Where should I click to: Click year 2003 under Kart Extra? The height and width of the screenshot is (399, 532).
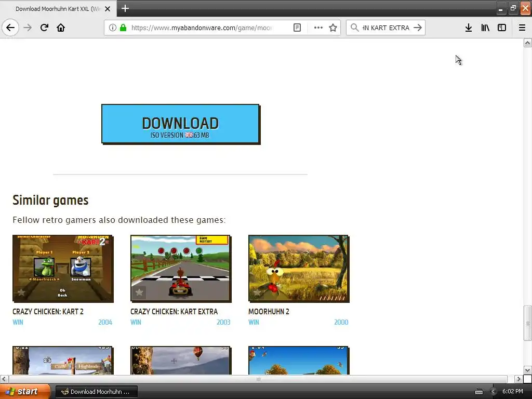[x=223, y=322]
